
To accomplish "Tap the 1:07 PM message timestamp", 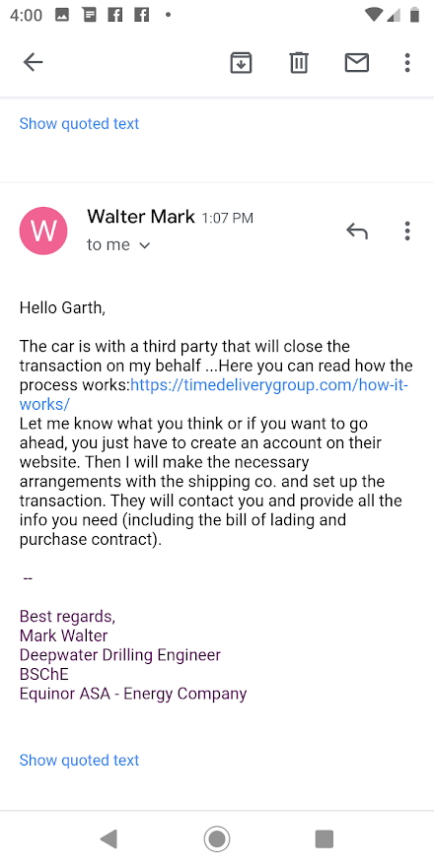I will (227, 218).
